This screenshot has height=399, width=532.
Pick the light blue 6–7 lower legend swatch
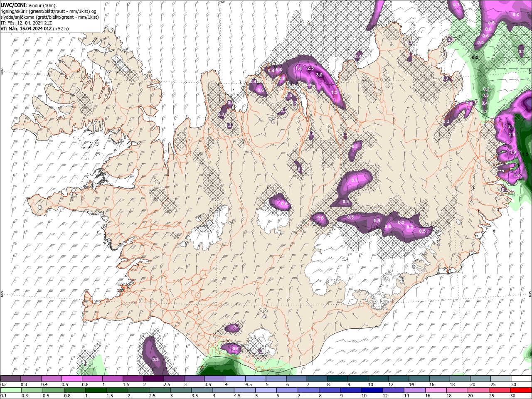287,390
